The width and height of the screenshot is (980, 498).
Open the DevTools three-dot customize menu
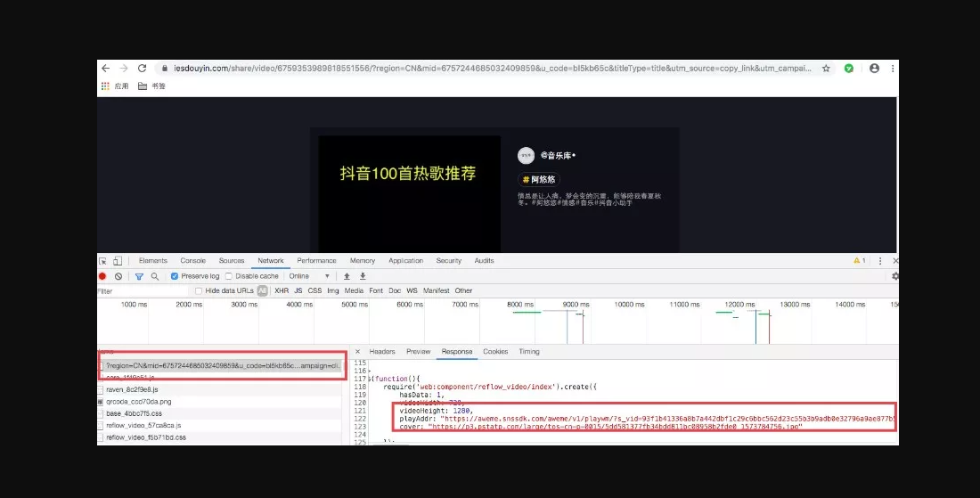(880, 260)
